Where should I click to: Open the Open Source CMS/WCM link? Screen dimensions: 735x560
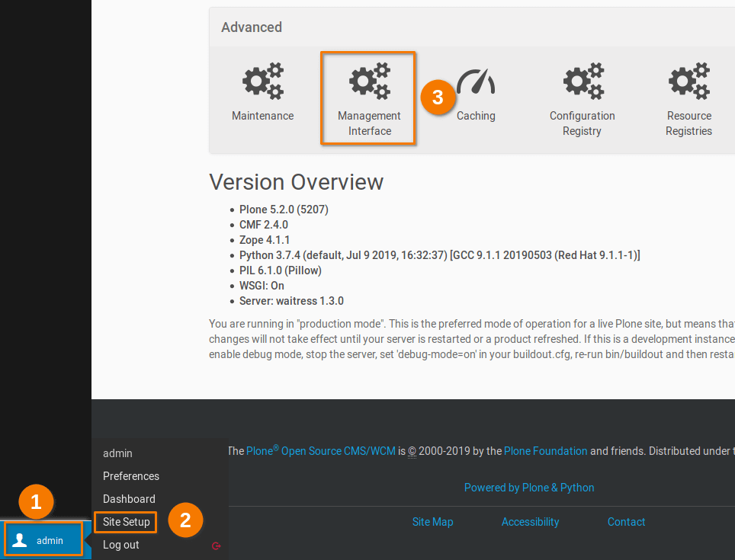coord(339,451)
